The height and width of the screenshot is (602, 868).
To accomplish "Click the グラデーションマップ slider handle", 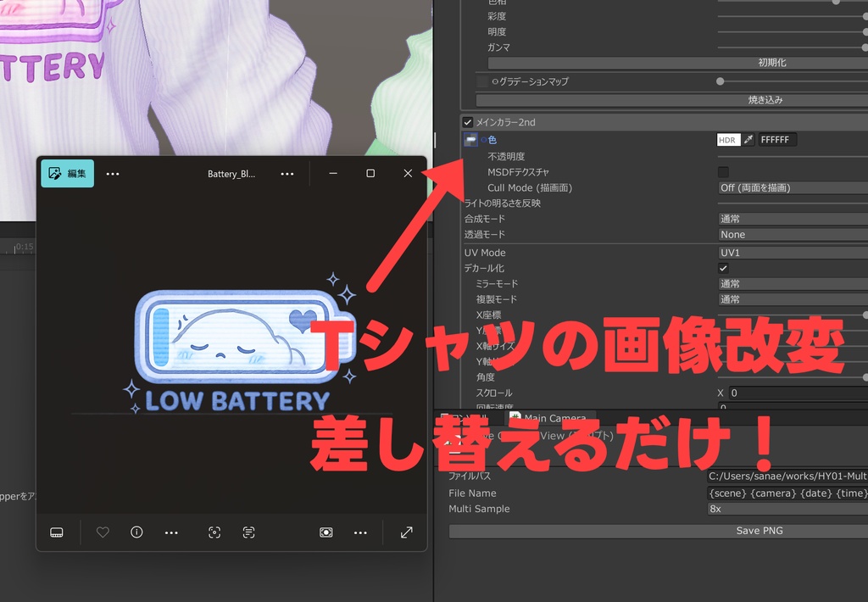I will click(x=721, y=81).
